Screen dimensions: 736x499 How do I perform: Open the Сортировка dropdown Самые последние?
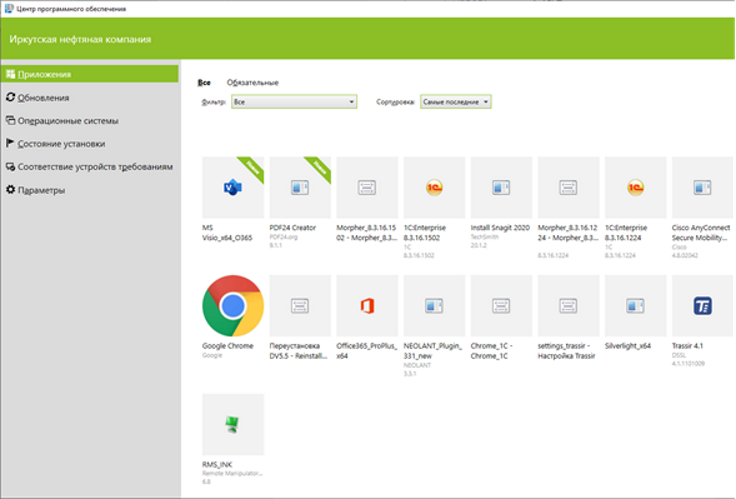pos(455,102)
